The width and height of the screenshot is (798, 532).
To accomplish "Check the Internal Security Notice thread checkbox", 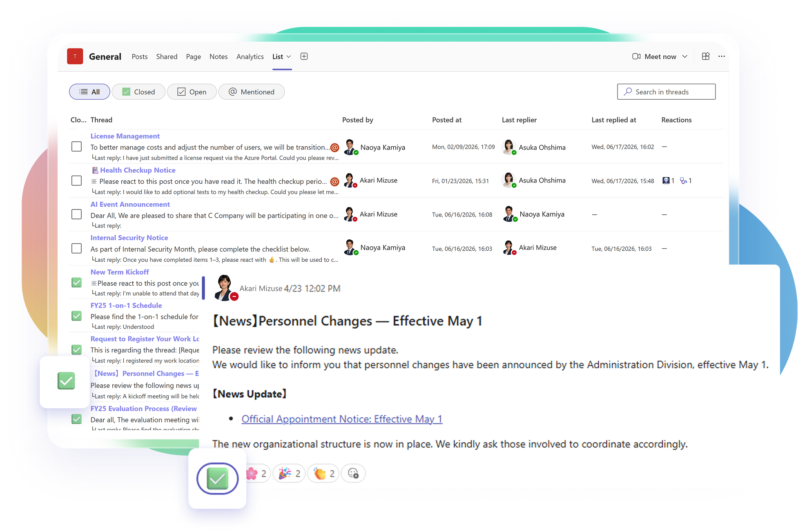I will pyautogui.click(x=76, y=249).
